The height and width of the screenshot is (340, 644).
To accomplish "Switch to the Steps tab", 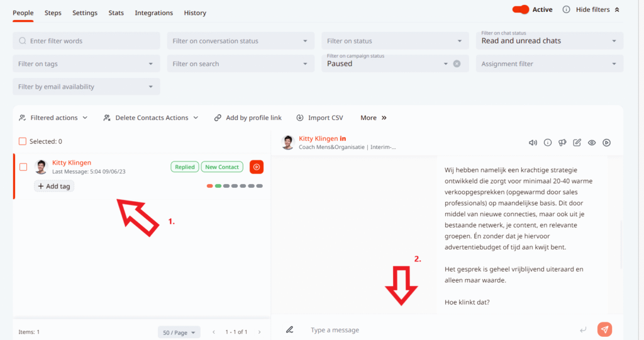I will point(53,13).
